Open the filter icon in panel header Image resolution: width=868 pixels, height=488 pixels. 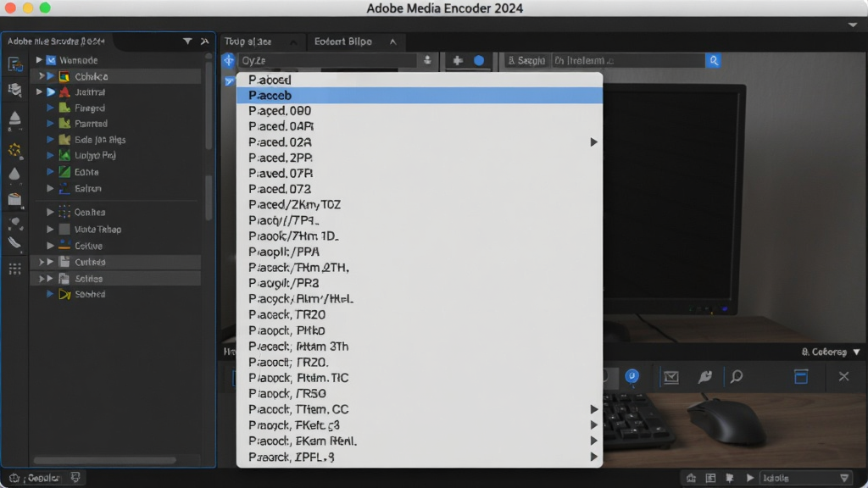[x=187, y=42]
